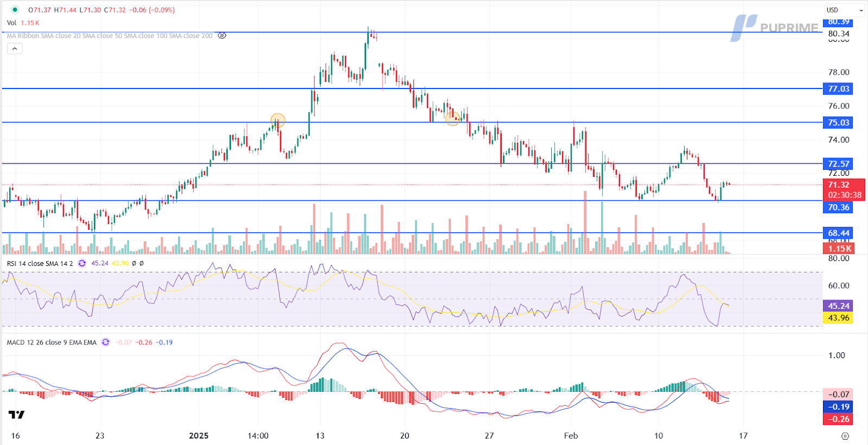Click the volume label 1.15K on axis
Screen dimensions: 868x445
click(839, 249)
